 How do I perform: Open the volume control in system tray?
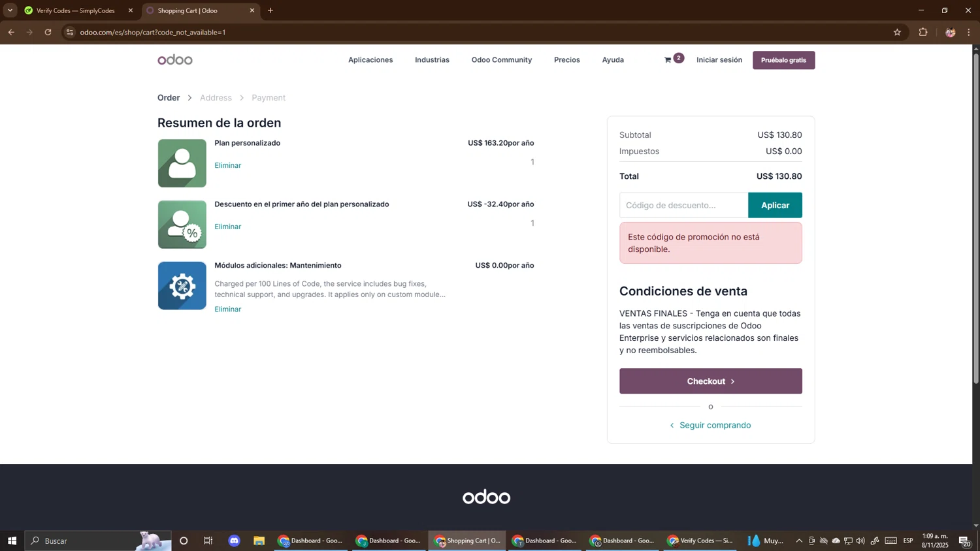click(860, 541)
